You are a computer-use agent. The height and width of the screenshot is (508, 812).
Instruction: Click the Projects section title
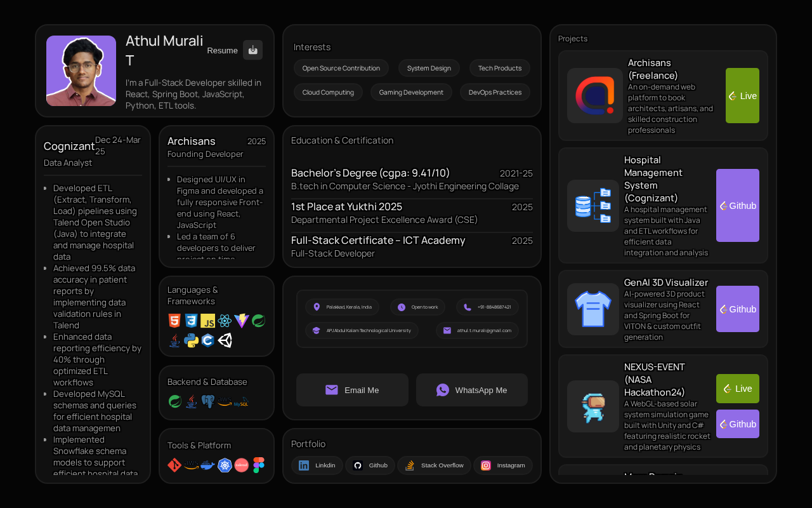coord(573,39)
